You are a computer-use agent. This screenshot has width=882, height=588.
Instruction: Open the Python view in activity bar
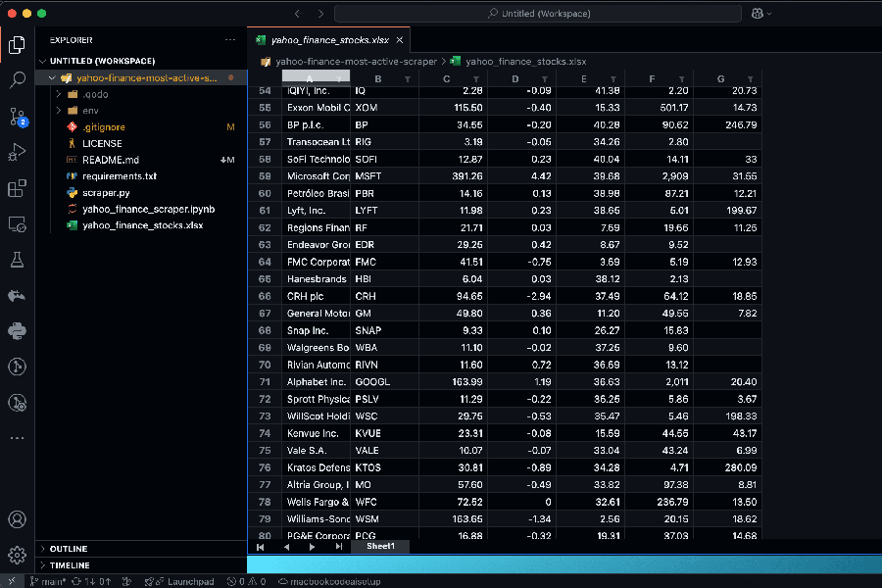[17, 331]
